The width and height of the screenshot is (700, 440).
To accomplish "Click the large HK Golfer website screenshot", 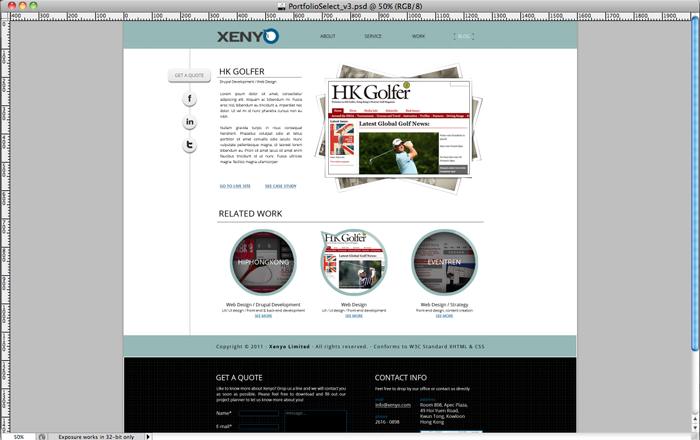I will 399,129.
